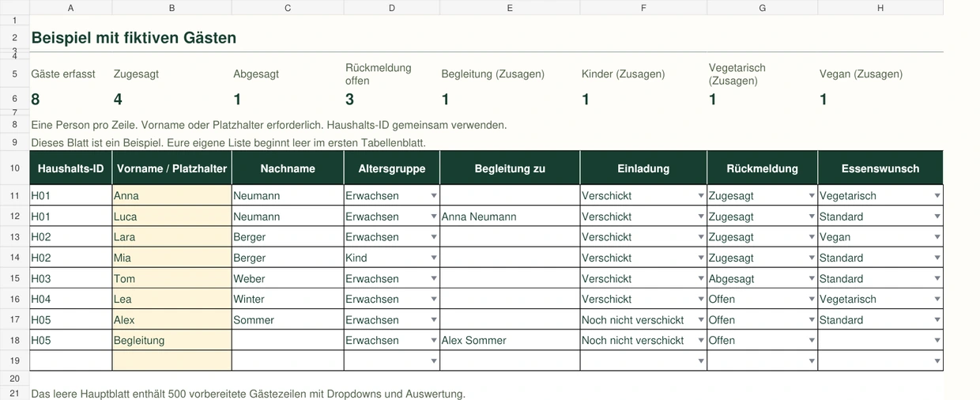Select the title Beispiel mit fiktiven Gästen
980x400 pixels.
tap(134, 38)
